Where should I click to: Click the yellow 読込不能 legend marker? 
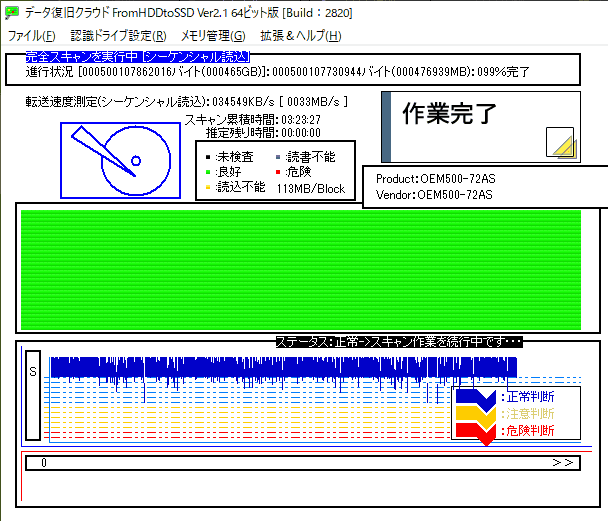208,188
